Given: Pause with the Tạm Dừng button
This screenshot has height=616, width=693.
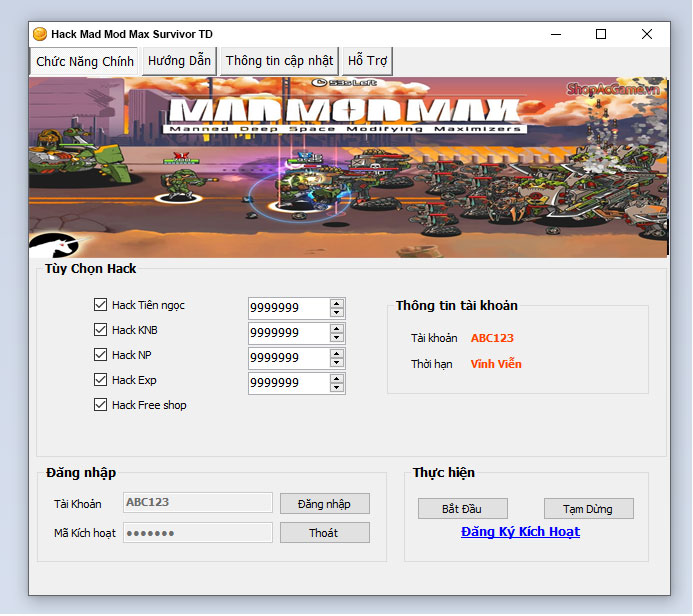Looking at the screenshot, I should click(x=588, y=509).
